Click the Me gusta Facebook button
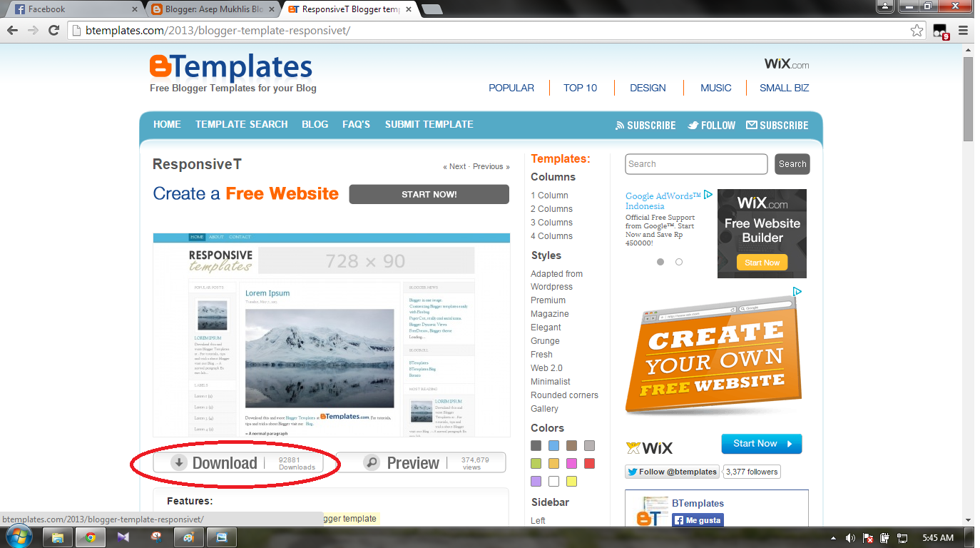Image resolution: width=980 pixels, height=548 pixels. 697,520
